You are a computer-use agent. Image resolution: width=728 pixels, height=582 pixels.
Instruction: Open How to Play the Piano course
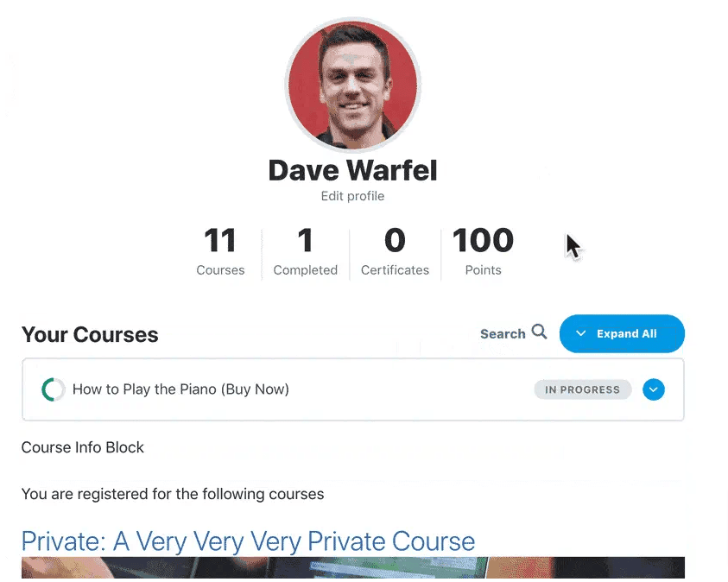pyautogui.click(x=180, y=389)
